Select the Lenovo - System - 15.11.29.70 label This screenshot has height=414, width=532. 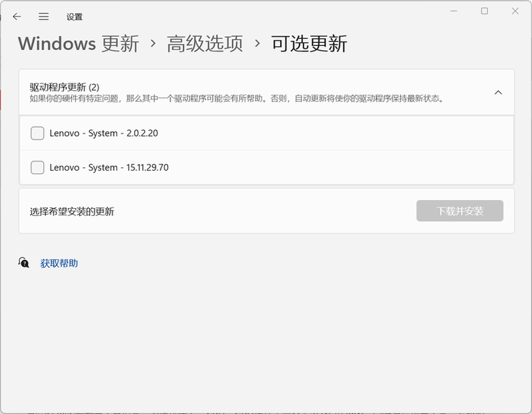pyautogui.click(x=109, y=167)
